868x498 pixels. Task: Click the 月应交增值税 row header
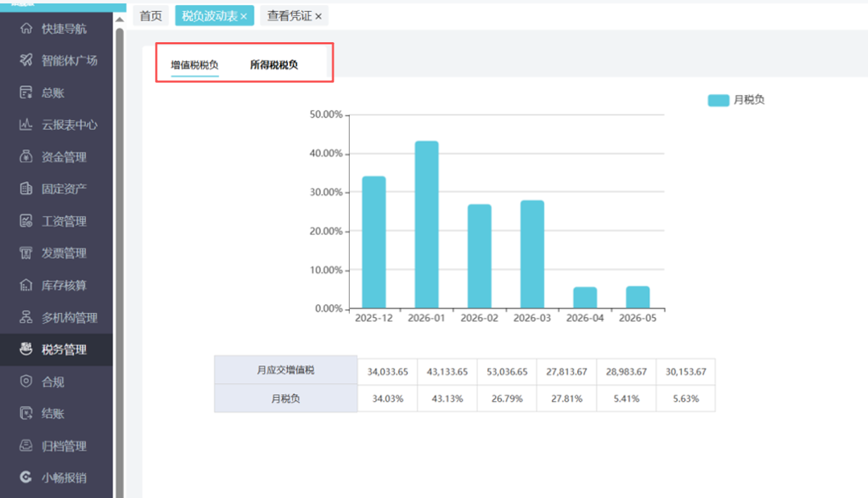(286, 370)
